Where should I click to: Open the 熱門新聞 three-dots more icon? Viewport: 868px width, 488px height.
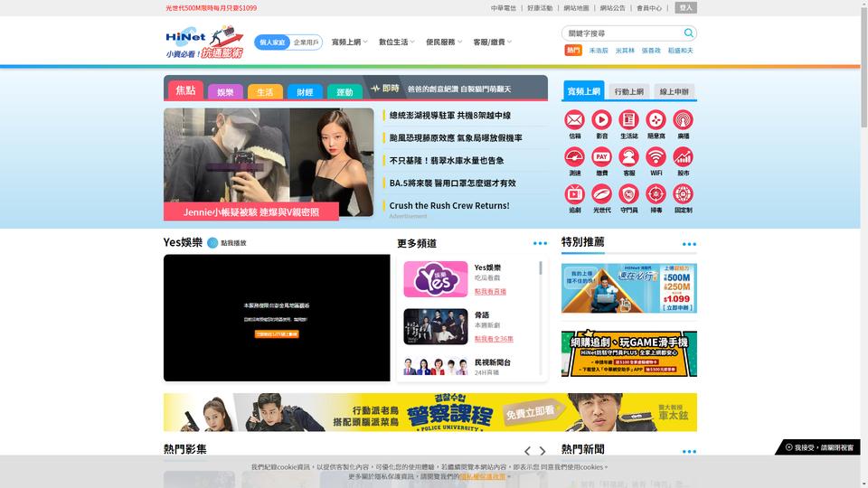point(689,452)
